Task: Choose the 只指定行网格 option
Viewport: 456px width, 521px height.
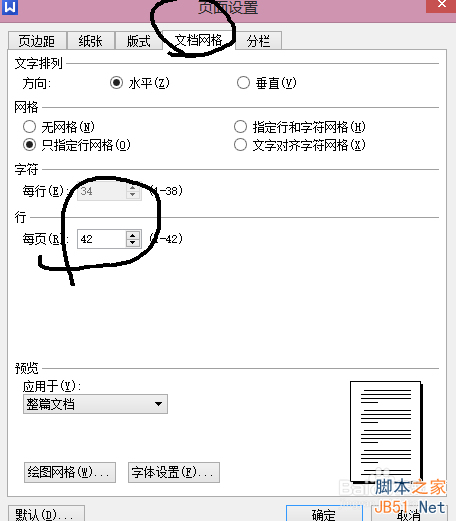Action: (29, 145)
